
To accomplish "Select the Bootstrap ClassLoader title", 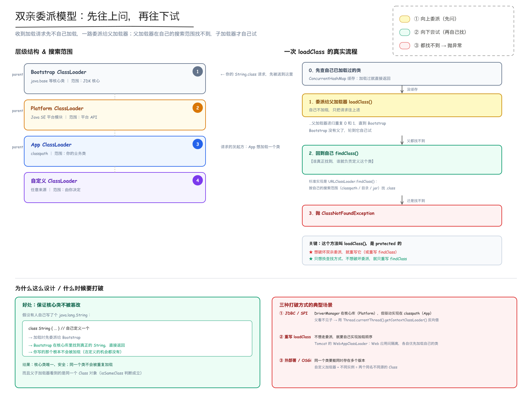I will tap(58, 72).
